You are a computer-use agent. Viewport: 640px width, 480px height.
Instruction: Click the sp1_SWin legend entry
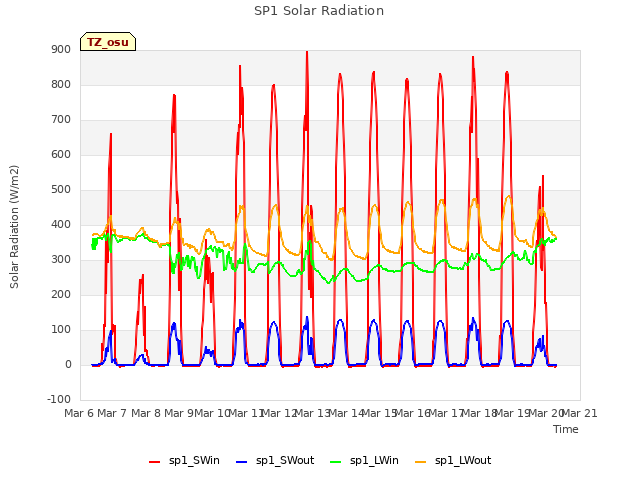[184, 460]
